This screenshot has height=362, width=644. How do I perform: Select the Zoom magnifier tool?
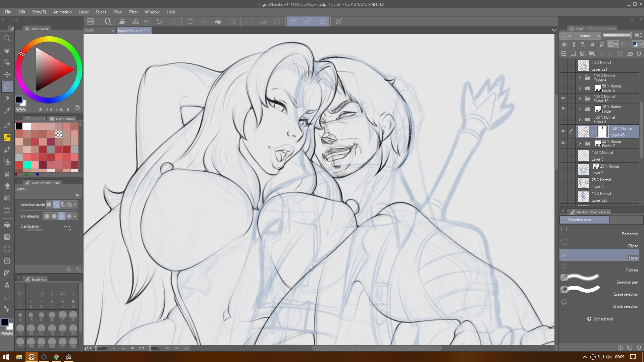(x=7, y=38)
